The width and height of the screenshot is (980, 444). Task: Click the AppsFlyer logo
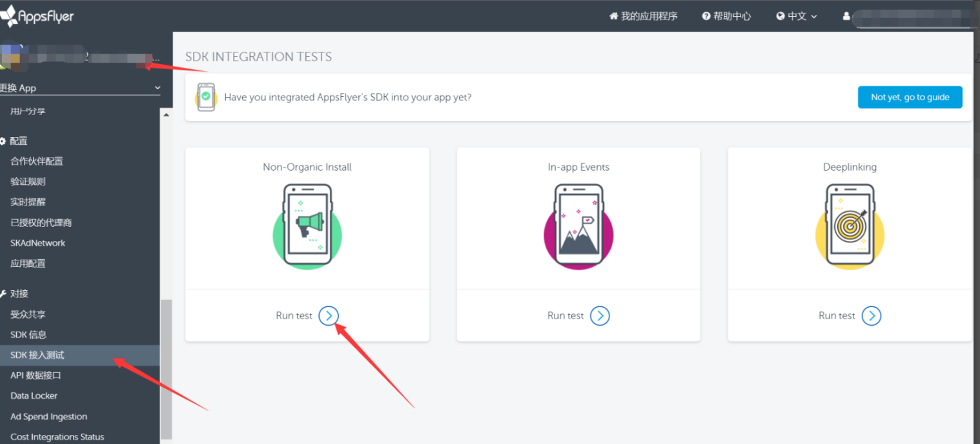37,15
